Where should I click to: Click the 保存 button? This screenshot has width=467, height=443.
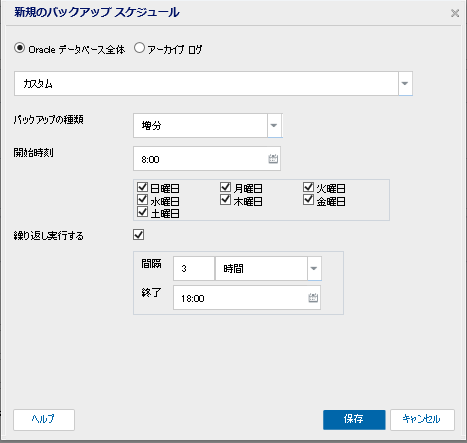coord(354,419)
